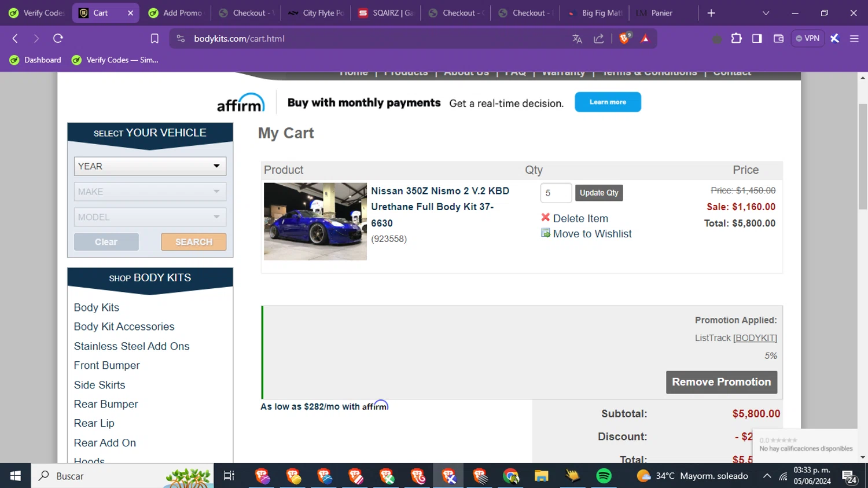The width and height of the screenshot is (868, 488).
Task: Open Brave Rewards triangle icon
Action: (x=645, y=39)
